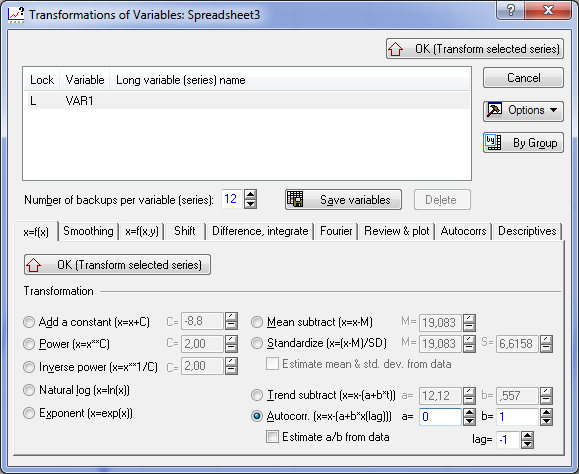Click the Options hammer icon
Image resolution: width=579 pixels, height=474 pixels.
(494, 110)
